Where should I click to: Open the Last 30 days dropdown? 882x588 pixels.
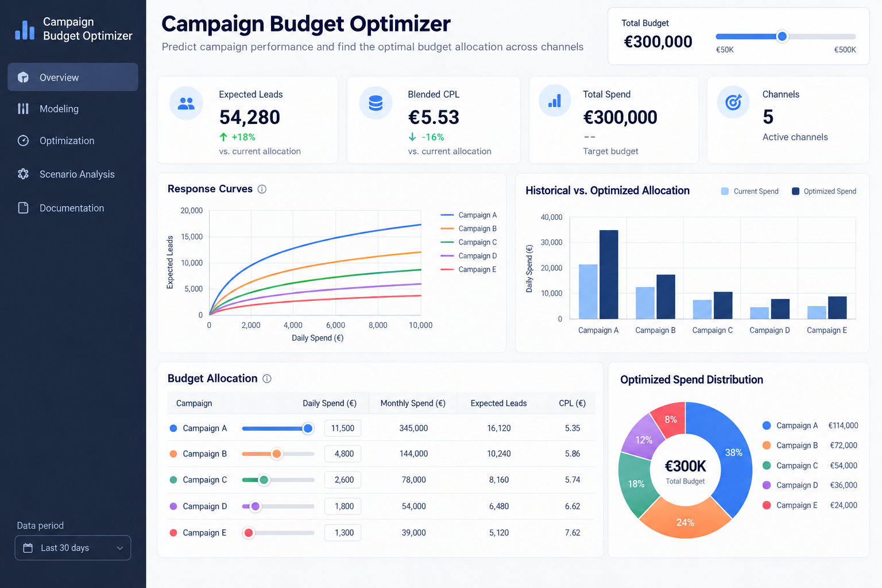coord(73,548)
